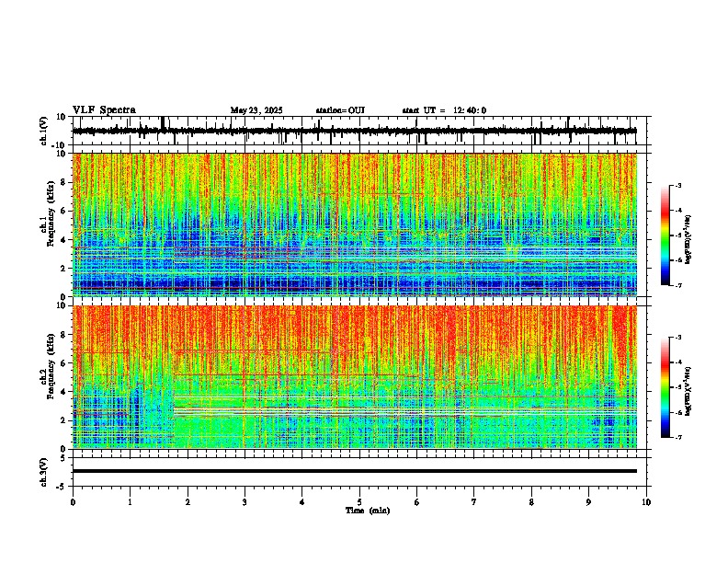Select the "start UT = 12:40:0" text
The width and height of the screenshot is (728, 563).
[x=444, y=110]
